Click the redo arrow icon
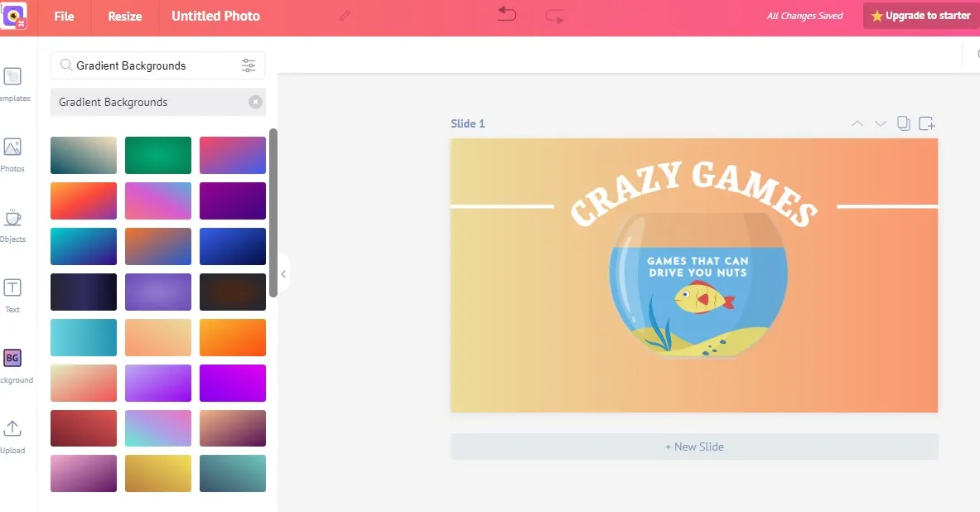Screen dimensions: 980x512 [x=554, y=17]
